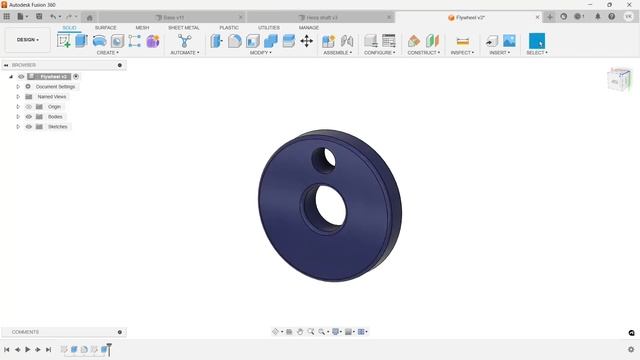Click the Insert Derive icon
The height and width of the screenshot is (360, 640).
click(x=491, y=41)
